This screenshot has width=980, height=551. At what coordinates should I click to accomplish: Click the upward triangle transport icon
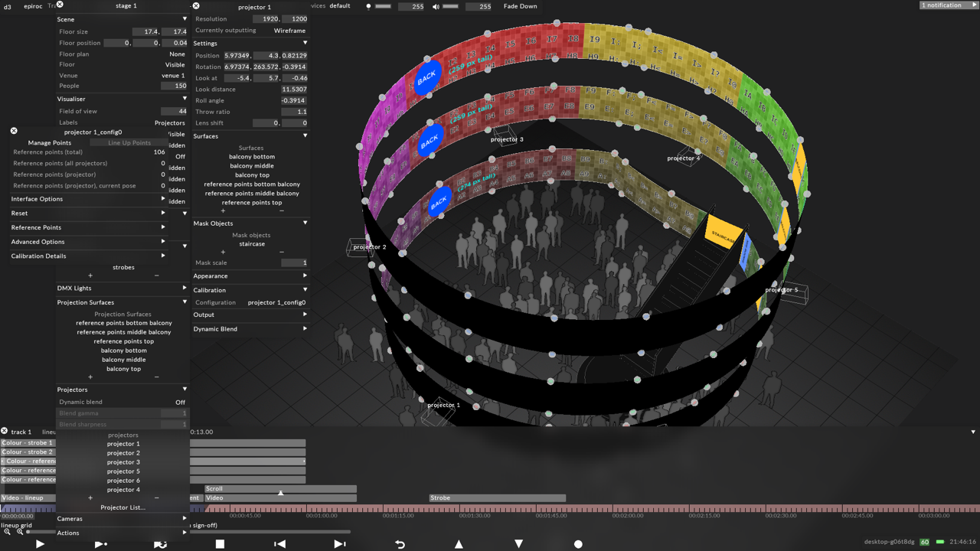459,544
